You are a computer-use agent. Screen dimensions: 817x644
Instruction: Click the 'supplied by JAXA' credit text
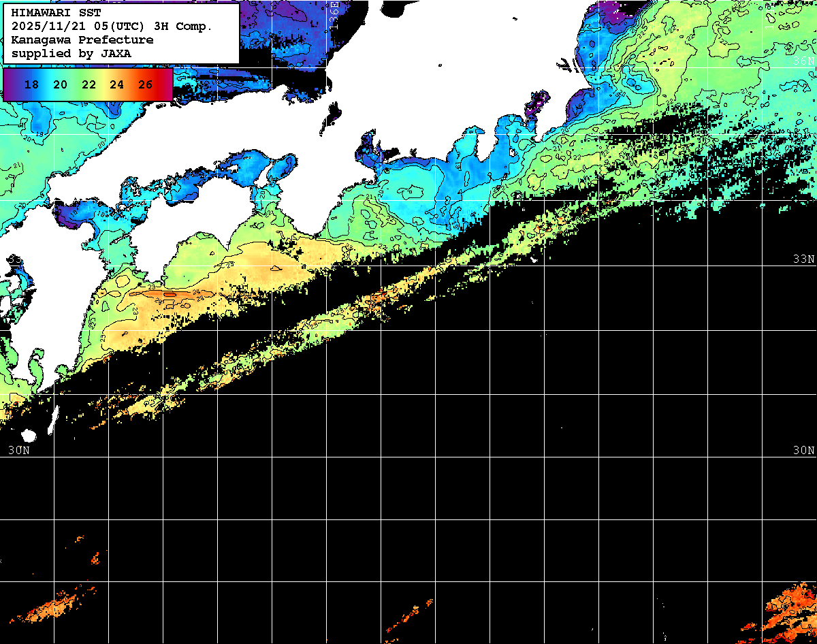click(x=71, y=53)
